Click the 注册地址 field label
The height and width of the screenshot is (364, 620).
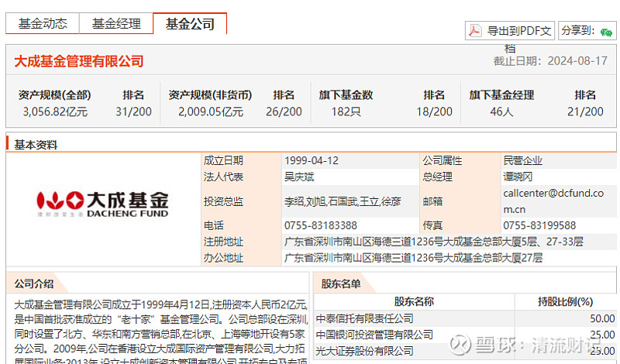(223, 242)
